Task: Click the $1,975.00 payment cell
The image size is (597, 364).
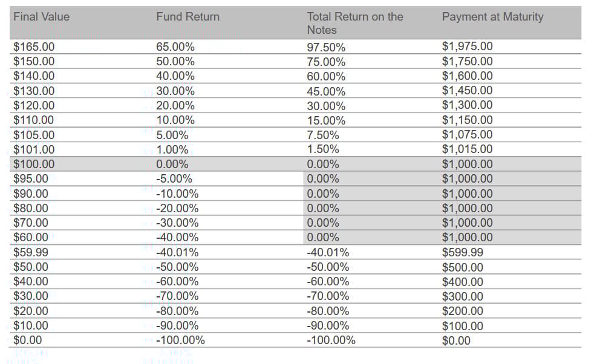Action: (x=467, y=47)
